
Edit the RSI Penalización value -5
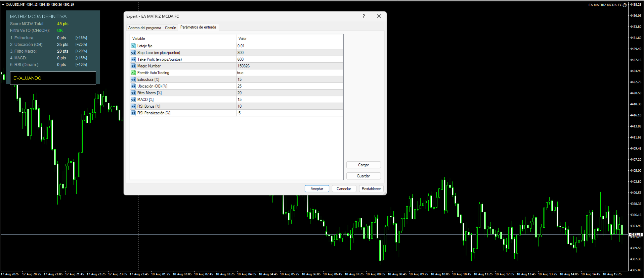[290, 113]
